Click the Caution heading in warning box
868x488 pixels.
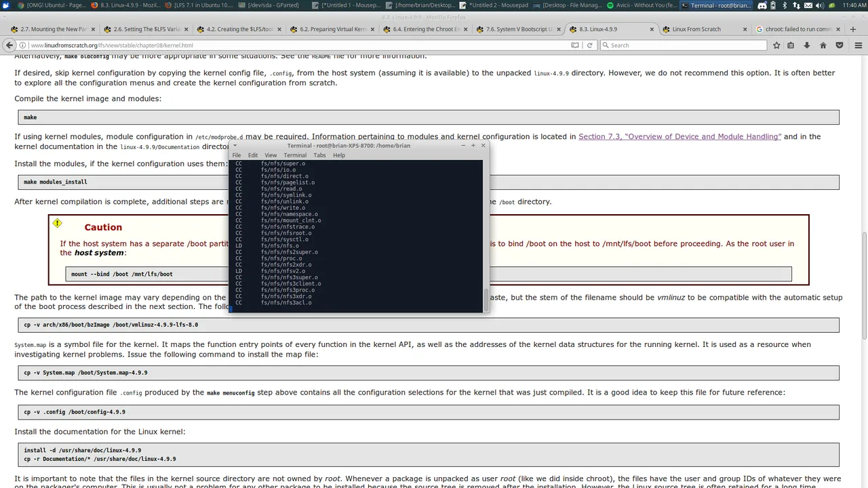point(103,227)
